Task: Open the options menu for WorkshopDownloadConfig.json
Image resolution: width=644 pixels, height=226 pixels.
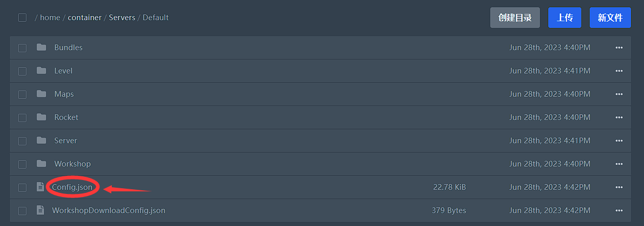Action: (619, 210)
